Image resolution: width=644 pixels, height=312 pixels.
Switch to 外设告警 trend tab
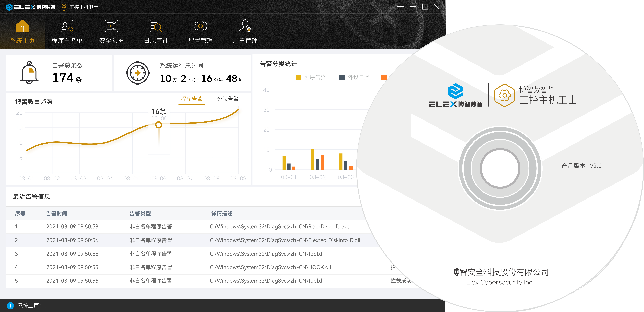click(x=228, y=99)
